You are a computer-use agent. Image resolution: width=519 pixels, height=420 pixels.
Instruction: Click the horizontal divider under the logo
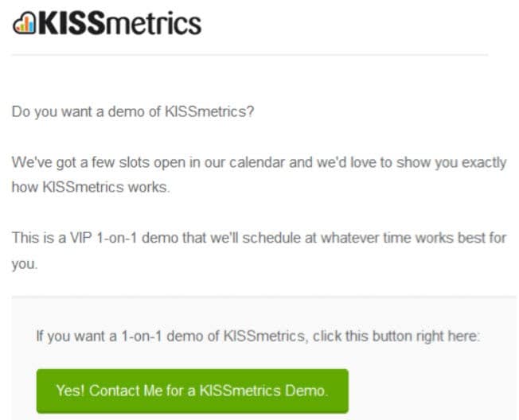coord(250,55)
